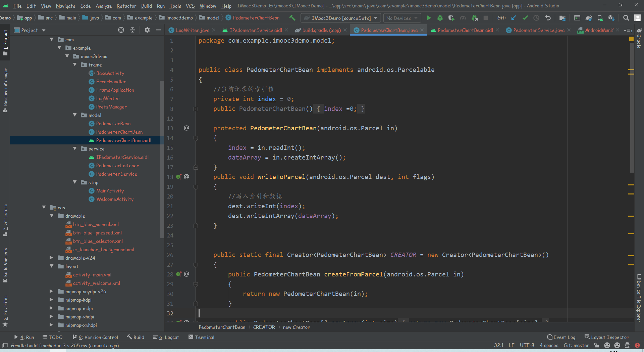The width and height of the screenshot is (644, 352).
Task: Click the green Run app button
Action: [x=429, y=18]
